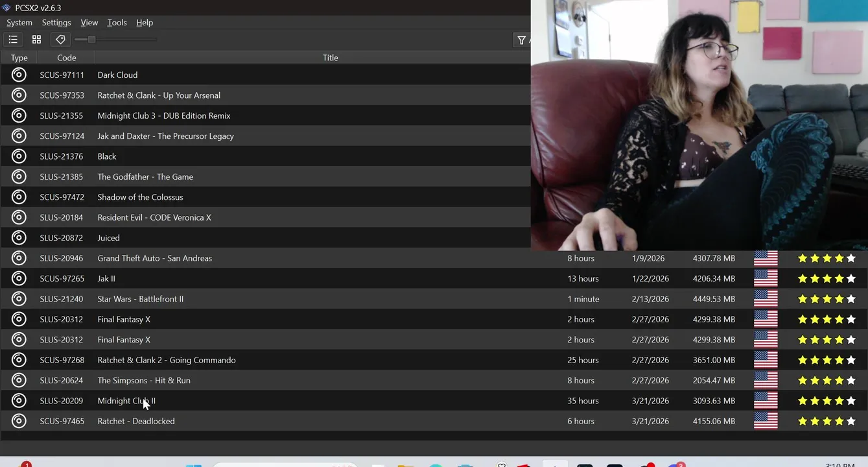The width and height of the screenshot is (868, 467).
Task: Switch to game list view
Action: coord(13,40)
